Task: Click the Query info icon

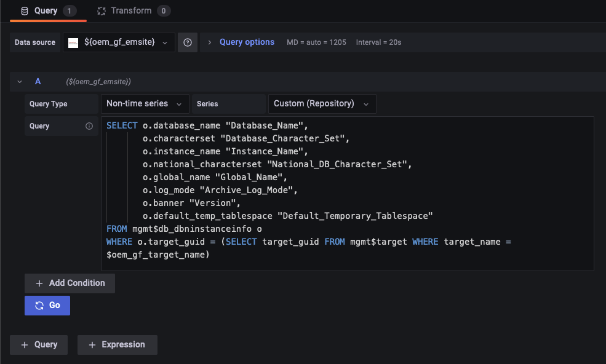Action: pyautogui.click(x=89, y=126)
